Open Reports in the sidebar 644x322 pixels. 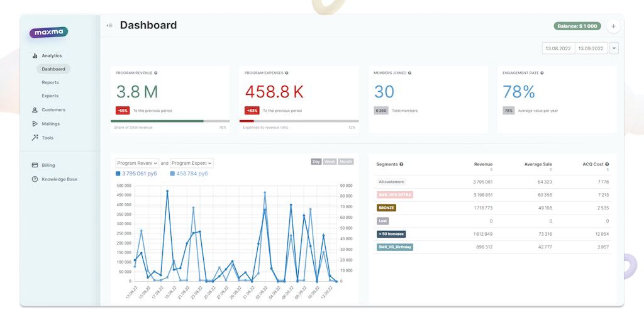(x=50, y=82)
